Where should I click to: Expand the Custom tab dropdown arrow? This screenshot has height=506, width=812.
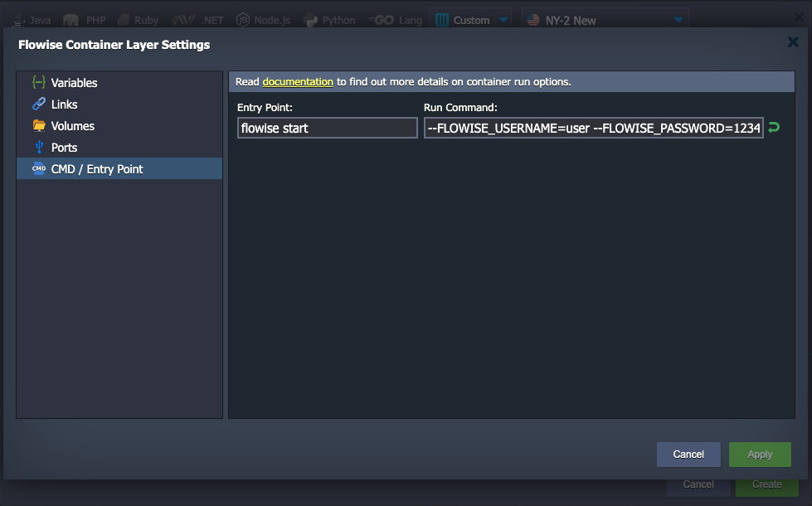pos(503,20)
